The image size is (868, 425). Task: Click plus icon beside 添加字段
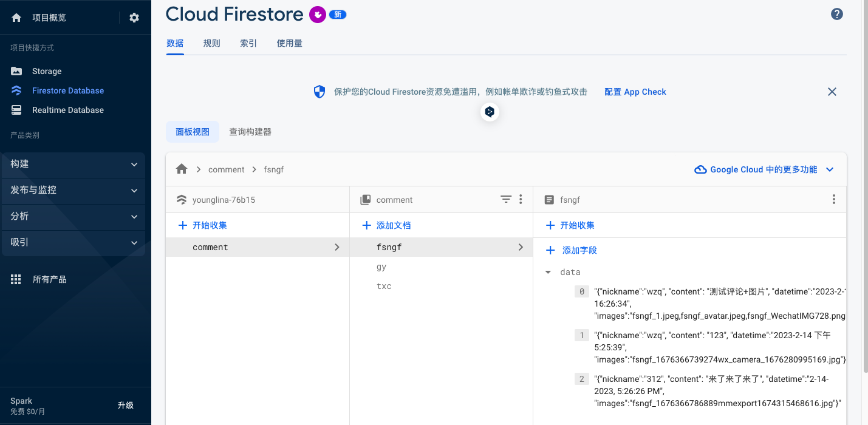[550, 250]
